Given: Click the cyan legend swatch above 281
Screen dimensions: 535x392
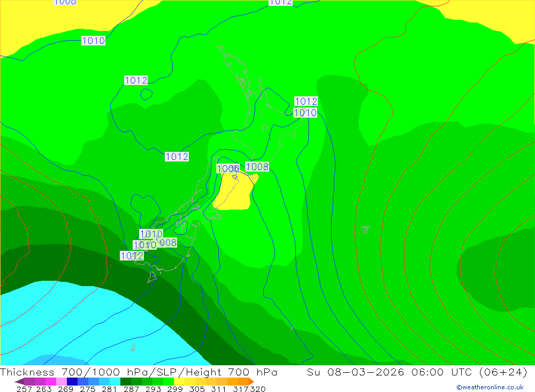Looking at the screenshot, I should pos(115,381).
